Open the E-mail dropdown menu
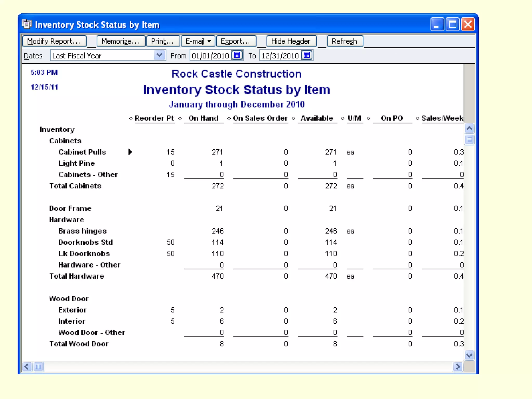Image resolution: width=532 pixels, height=399 pixels. pyautogui.click(x=198, y=41)
